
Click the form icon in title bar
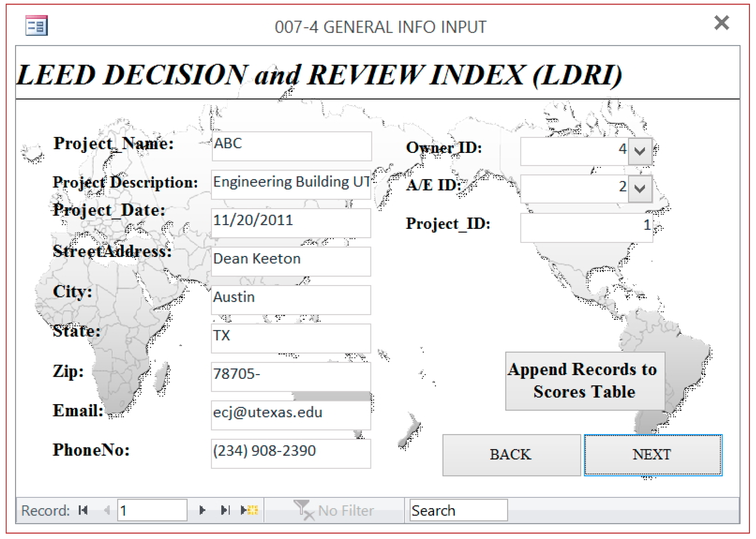(36, 25)
